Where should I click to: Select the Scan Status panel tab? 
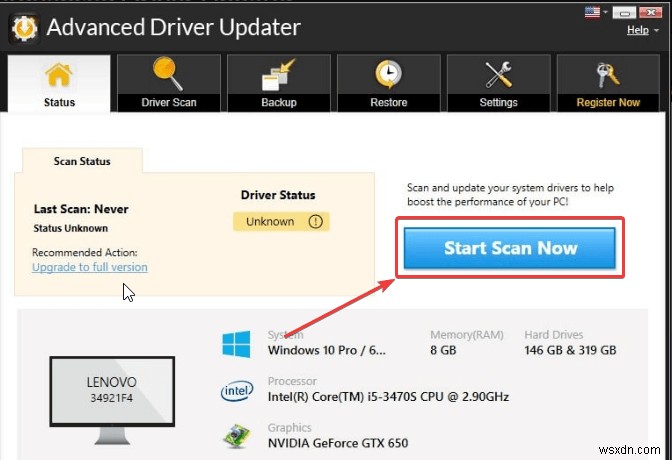(82, 161)
